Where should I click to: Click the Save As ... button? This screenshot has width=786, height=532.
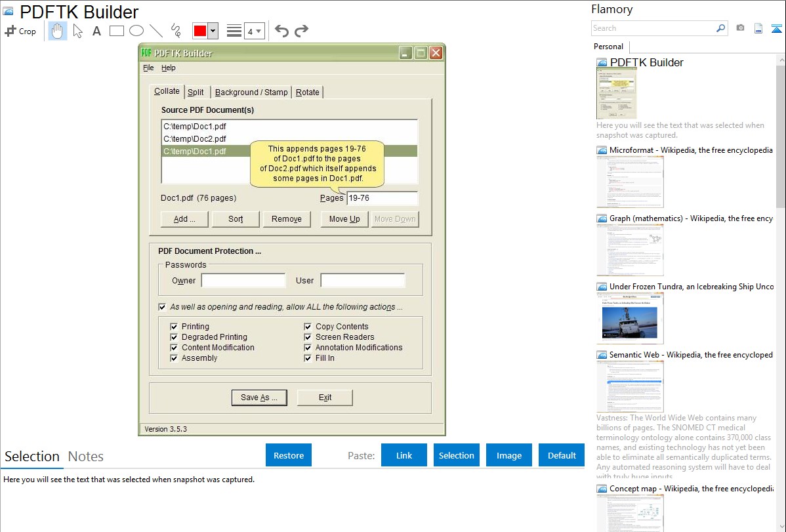click(x=259, y=398)
